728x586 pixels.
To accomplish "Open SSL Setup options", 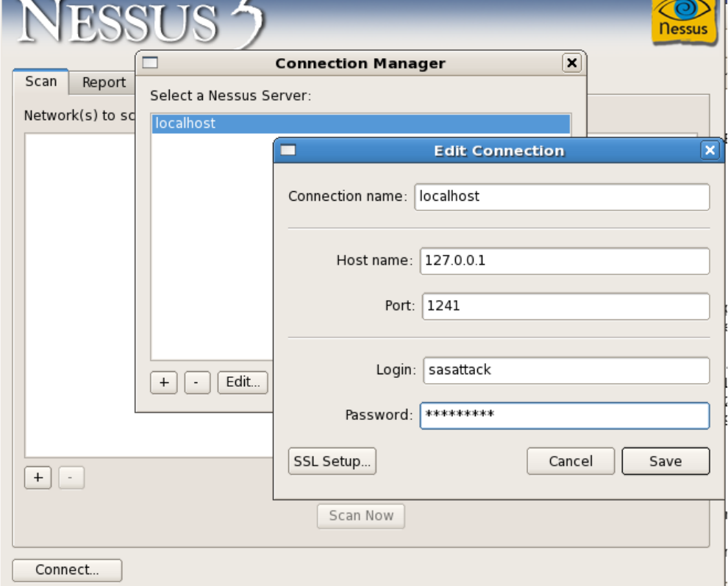I will tap(332, 461).
